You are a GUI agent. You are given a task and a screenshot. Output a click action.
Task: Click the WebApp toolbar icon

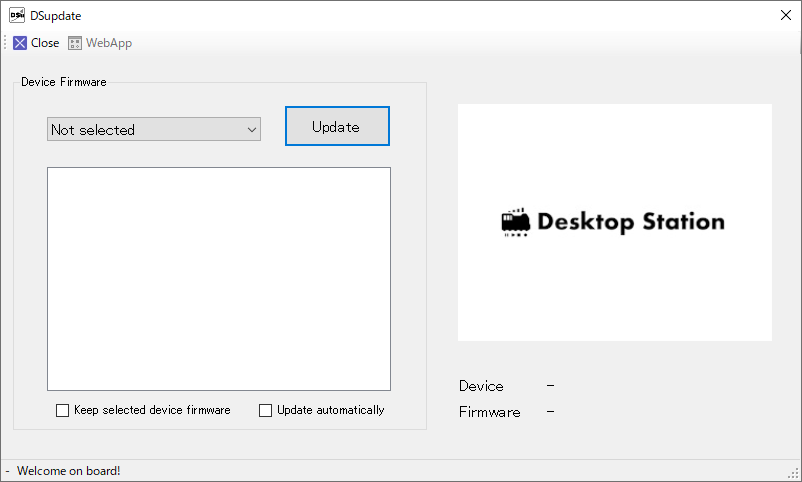point(75,43)
